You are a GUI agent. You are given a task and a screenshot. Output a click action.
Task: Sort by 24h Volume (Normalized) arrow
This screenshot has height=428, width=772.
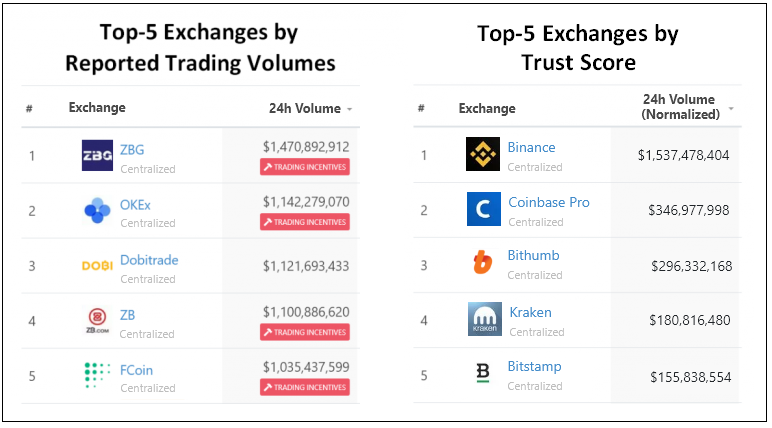(x=731, y=108)
